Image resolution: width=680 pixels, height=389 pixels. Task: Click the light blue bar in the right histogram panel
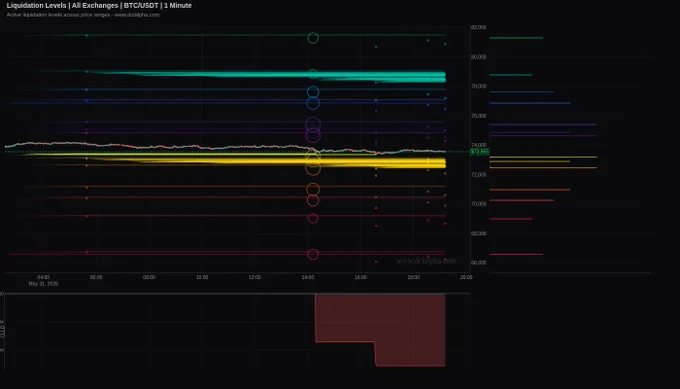[522, 92]
